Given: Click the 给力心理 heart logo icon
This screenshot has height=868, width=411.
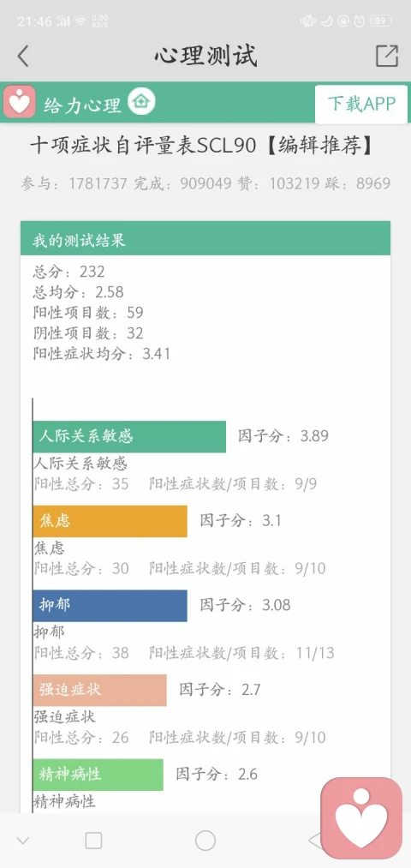Looking at the screenshot, I should [20, 103].
